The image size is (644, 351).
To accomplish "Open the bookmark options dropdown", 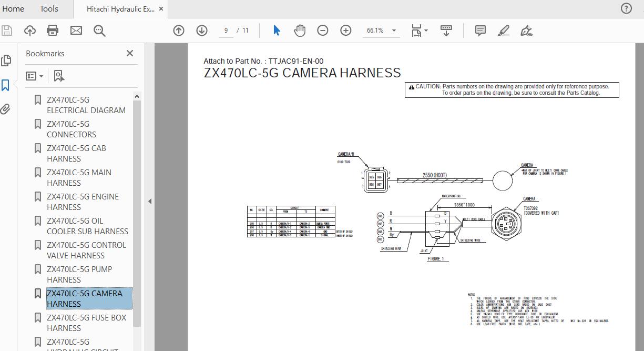I will [35, 76].
